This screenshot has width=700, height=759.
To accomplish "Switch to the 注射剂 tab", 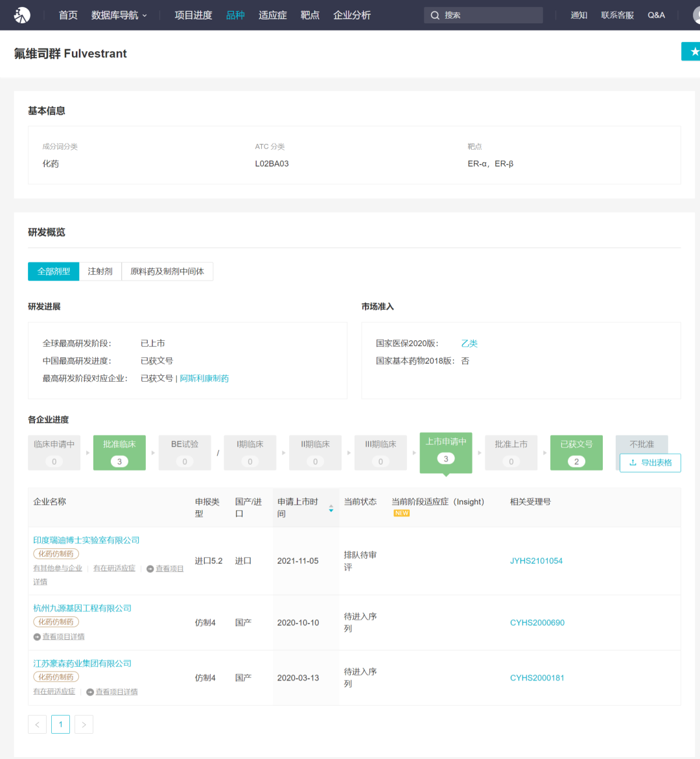I will tap(100, 271).
